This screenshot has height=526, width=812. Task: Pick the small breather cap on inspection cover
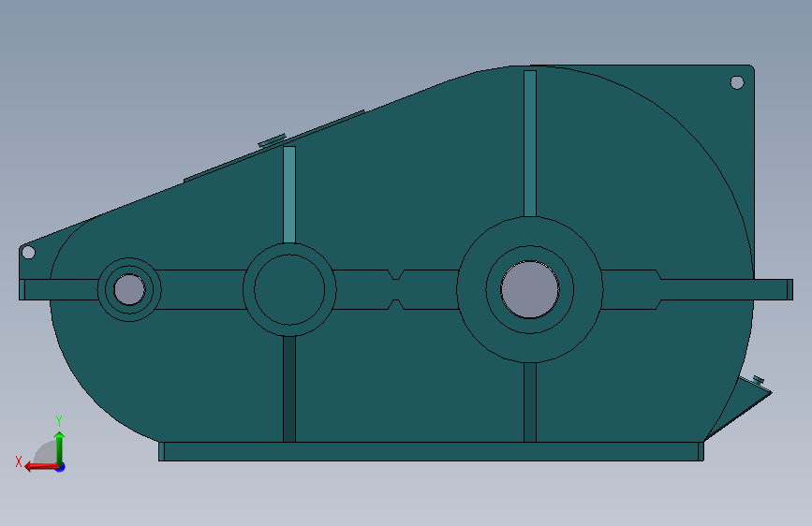click(x=272, y=140)
